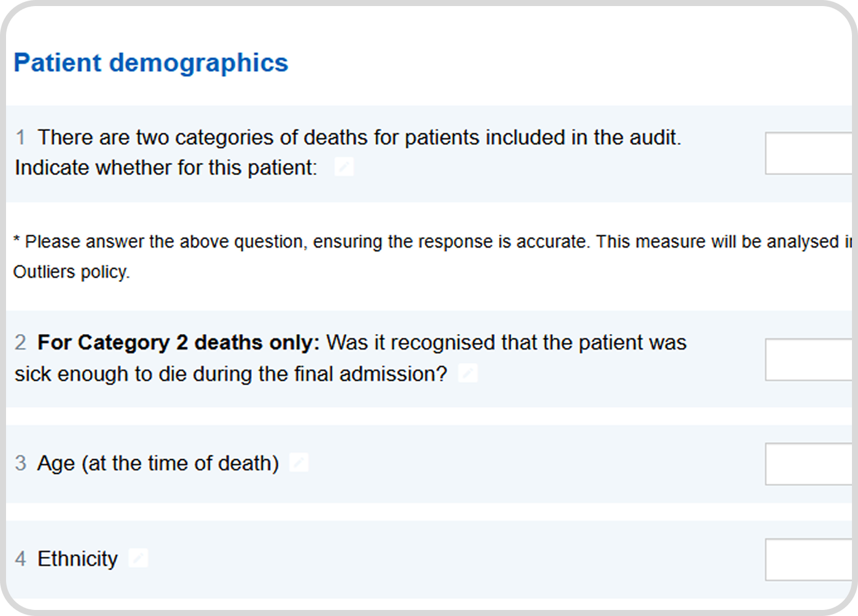Click edit pencil icon beside Age question

click(298, 463)
